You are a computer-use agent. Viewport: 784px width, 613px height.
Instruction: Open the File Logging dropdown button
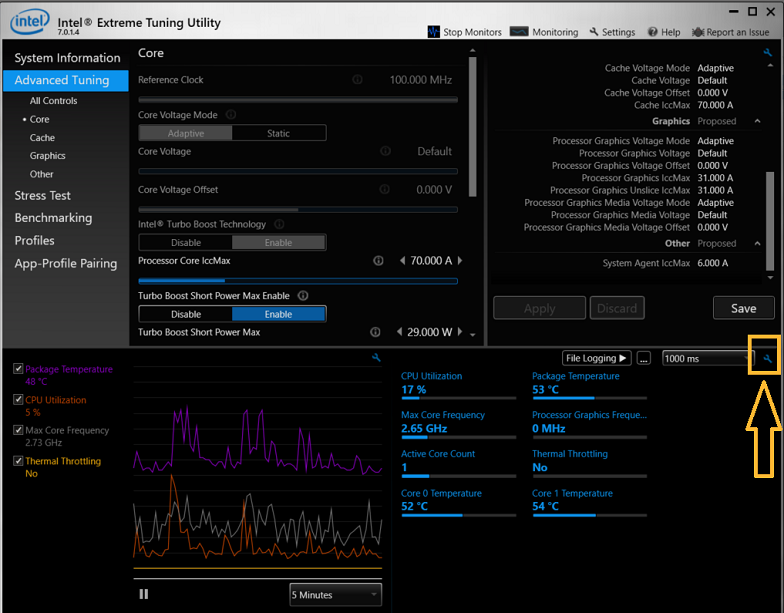pyautogui.click(x=596, y=358)
